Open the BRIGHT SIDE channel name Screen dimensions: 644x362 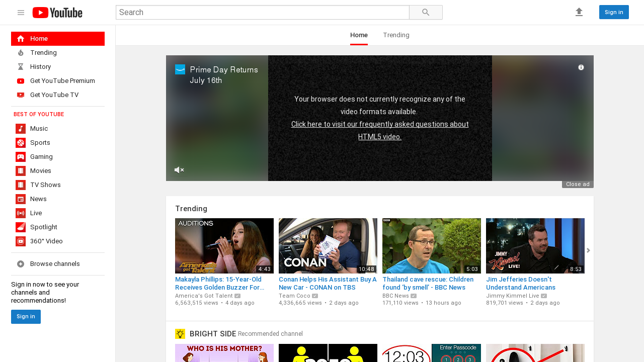pos(213,334)
